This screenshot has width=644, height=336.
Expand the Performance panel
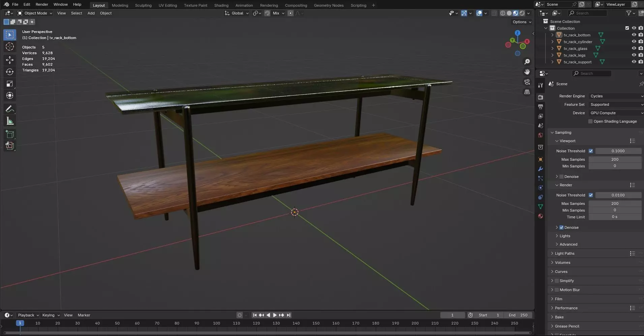click(566, 308)
